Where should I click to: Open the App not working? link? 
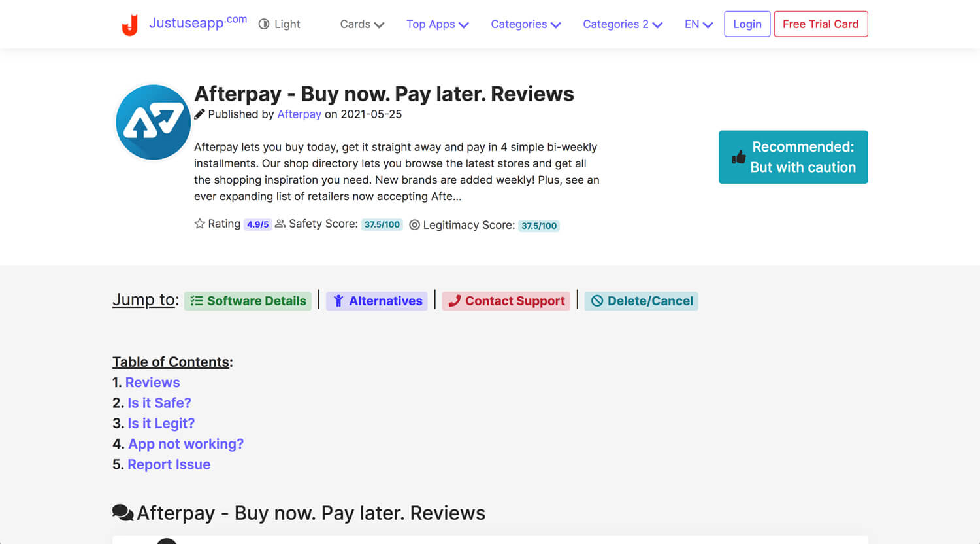[x=186, y=444]
